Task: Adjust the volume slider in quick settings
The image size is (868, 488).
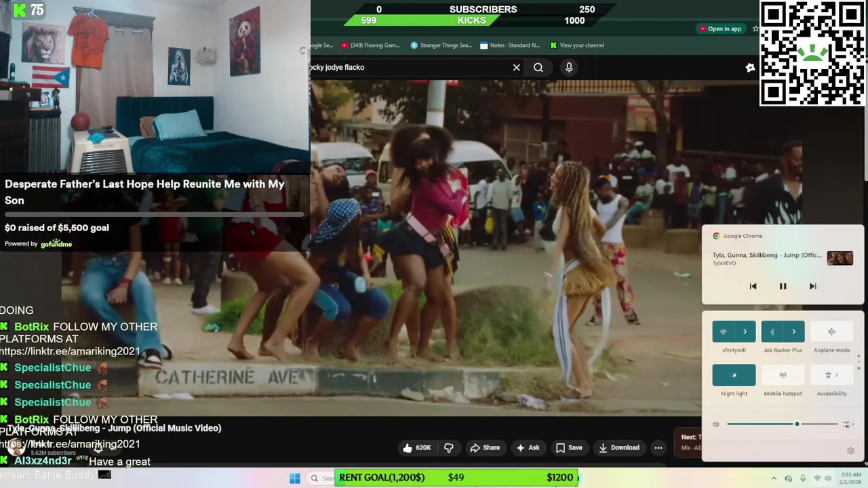Action: [783, 424]
